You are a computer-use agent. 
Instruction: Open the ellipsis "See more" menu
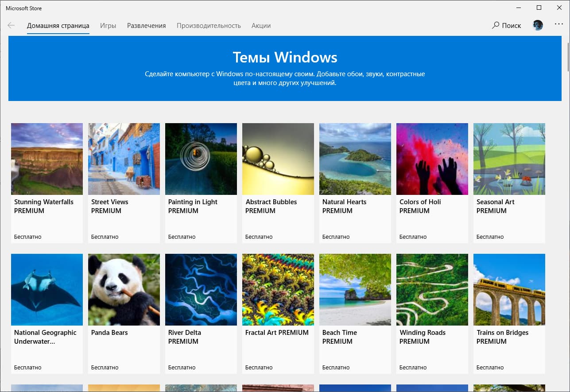pyautogui.click(x=558, y=24)
